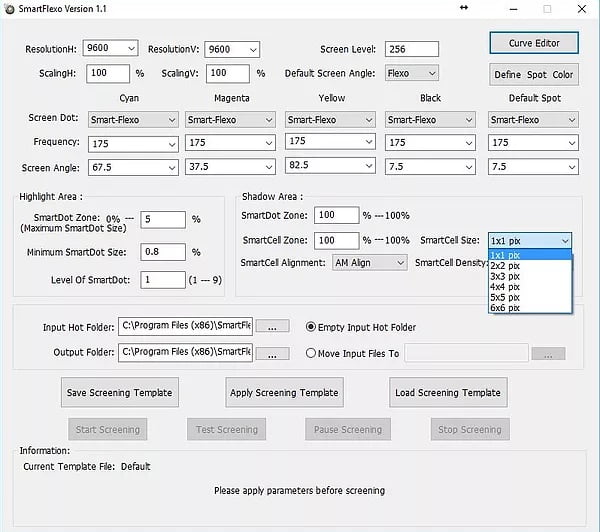Select 2x2 pix in the dropdown list
The width and height of the screenshot is (600, 532).
tap(505, 266)
